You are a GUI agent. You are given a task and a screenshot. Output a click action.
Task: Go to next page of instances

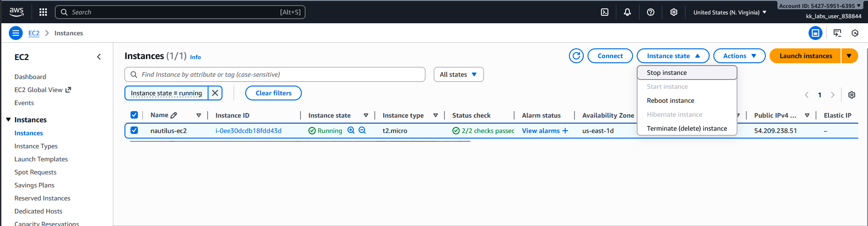pos(833,95)
